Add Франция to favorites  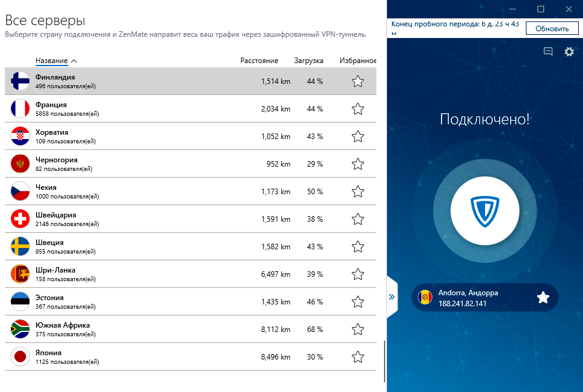tap(358, 108)
